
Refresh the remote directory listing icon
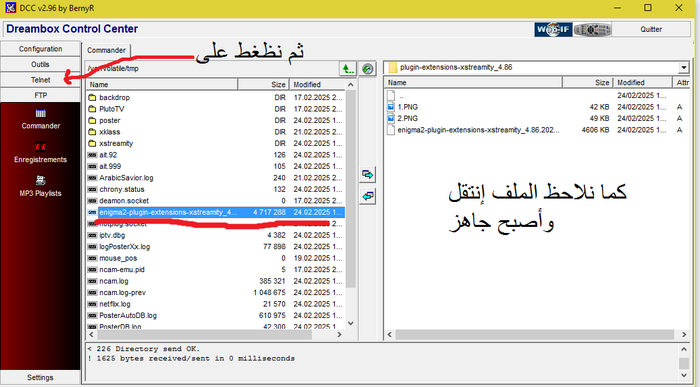[x=367, y=69]
